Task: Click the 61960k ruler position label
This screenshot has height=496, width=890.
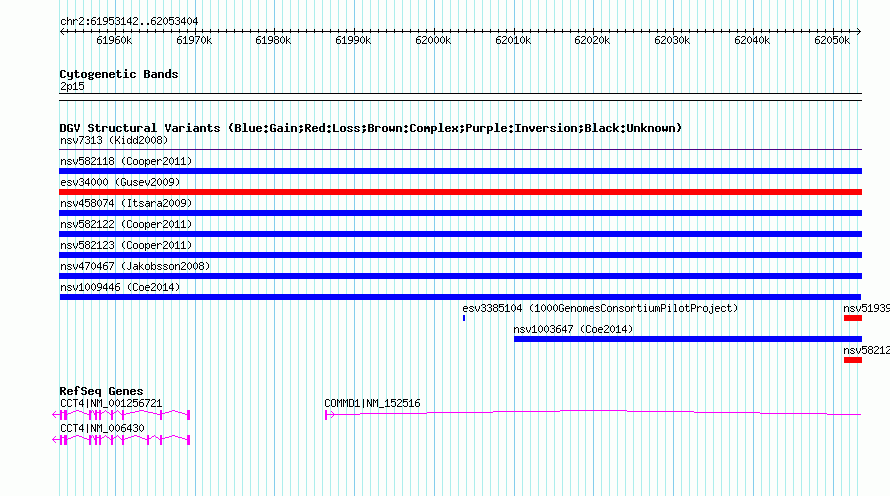Action: click(114, 40)
